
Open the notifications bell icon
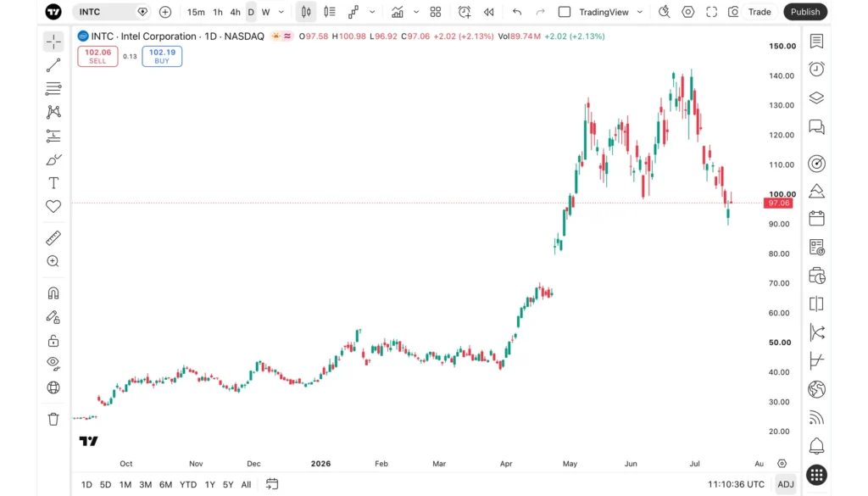816,446
